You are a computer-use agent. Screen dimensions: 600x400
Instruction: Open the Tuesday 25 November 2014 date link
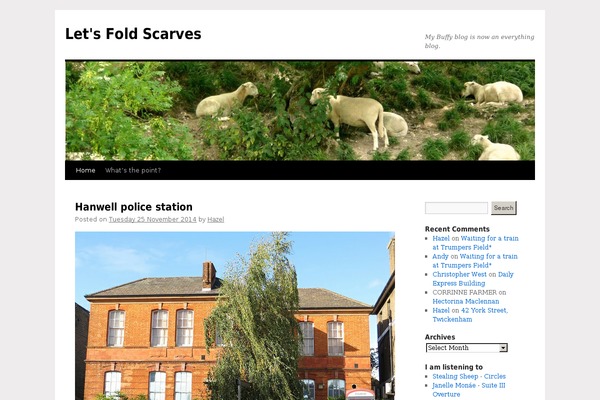coord(152,219)
